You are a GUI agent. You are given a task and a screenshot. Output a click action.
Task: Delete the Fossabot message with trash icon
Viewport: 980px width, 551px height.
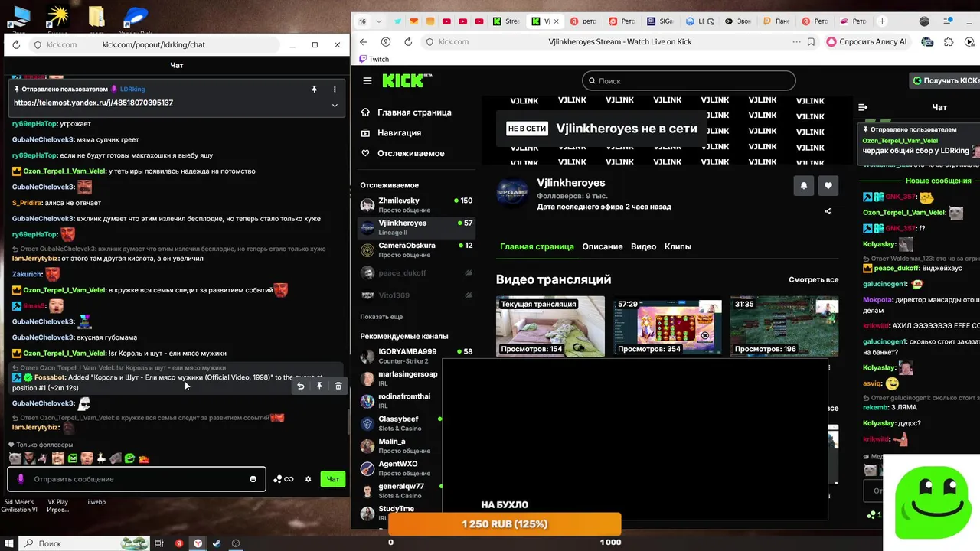click(338, 386)
